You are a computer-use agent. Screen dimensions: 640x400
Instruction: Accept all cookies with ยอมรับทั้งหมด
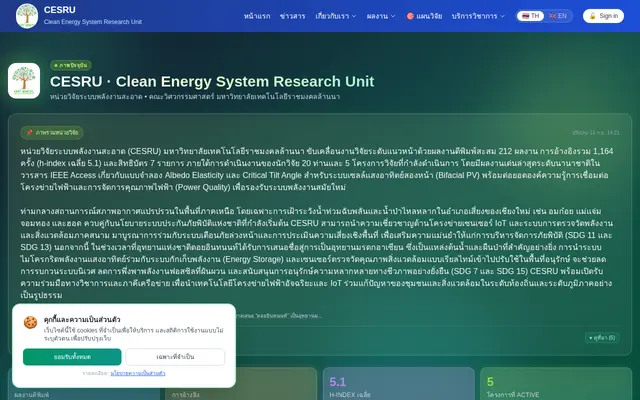pyautogui.click(x=72, y=357)
